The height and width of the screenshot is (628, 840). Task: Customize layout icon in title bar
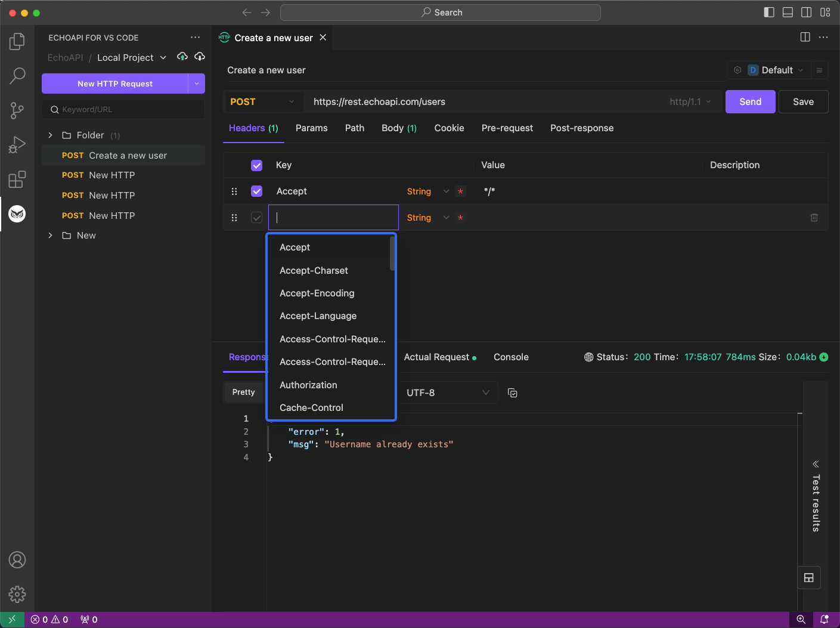click(825, 12)
